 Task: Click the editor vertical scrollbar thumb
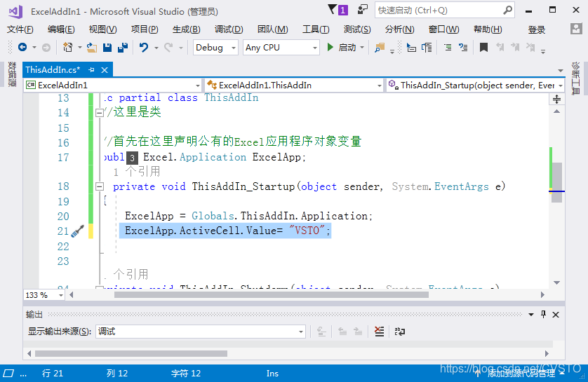click(557, 182)
